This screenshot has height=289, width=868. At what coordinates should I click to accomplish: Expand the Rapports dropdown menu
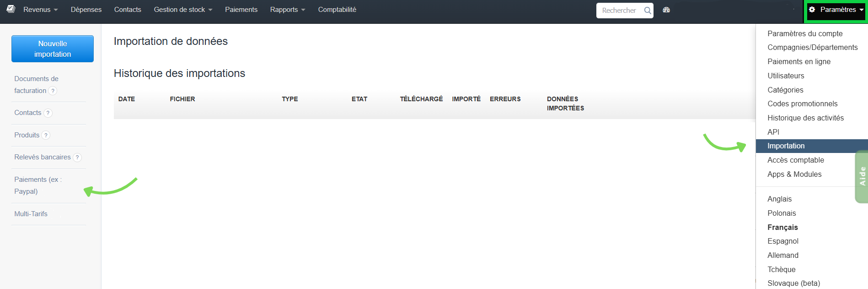pyautogui.click(x=287, y=10)
